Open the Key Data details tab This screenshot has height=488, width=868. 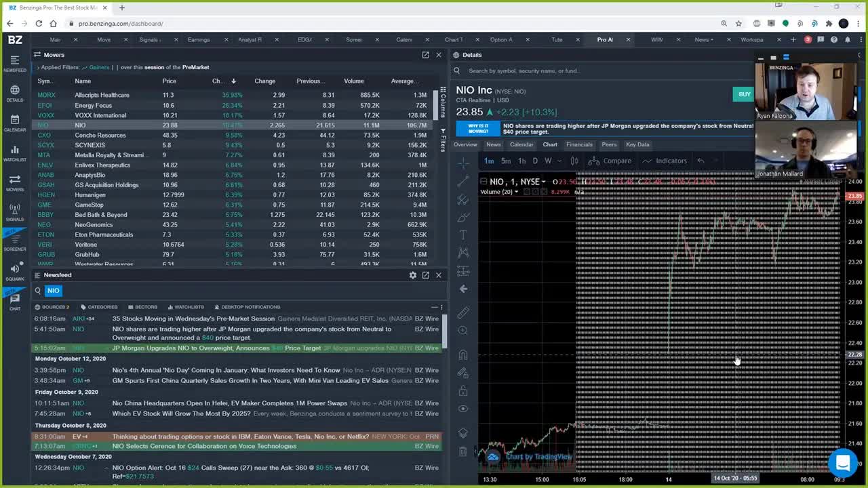coord(637,144)
